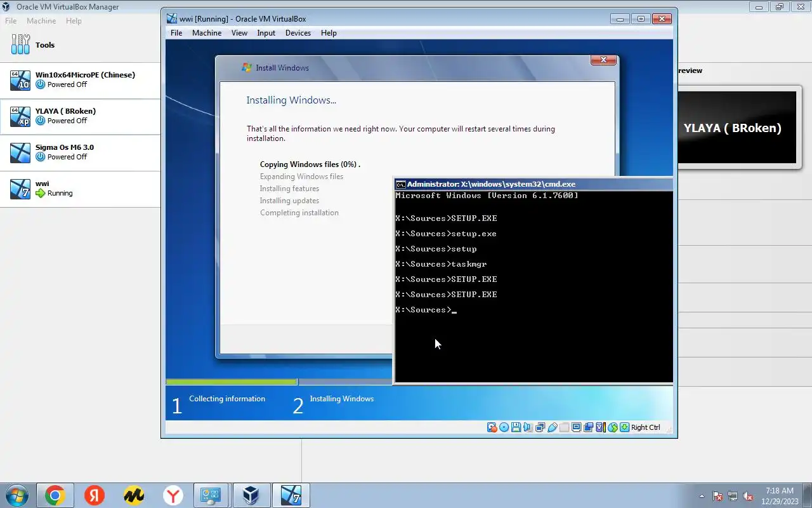This screenshot has width=812, height=508.
Task: Open the network tray icon
Action: point(733,496)
